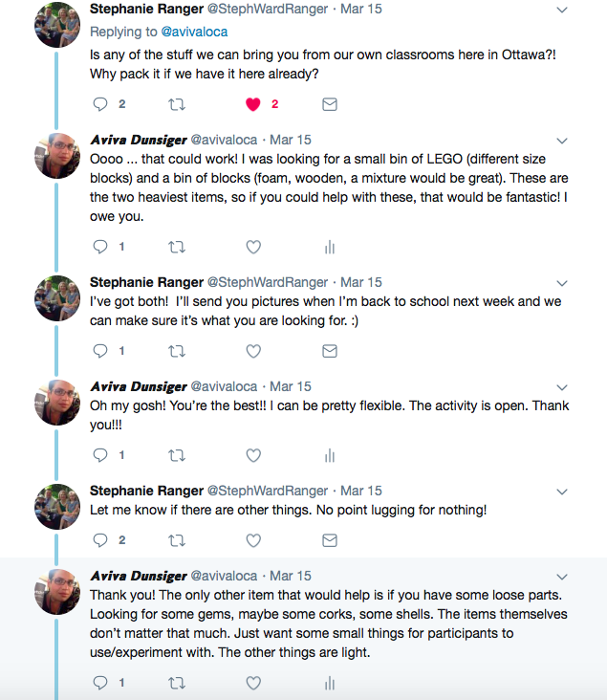Click Aviva's profile photo on loose parts tweet
Screen dimensions: 607x700
click(x=57, y=592)
